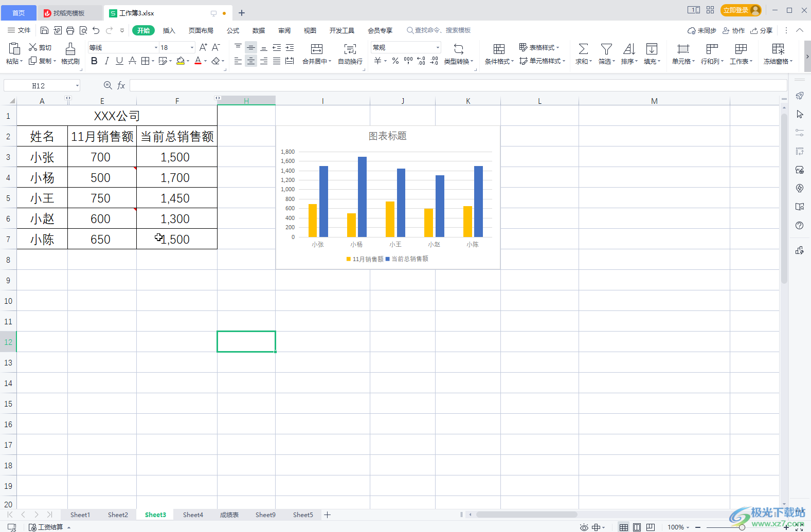Click the help question-mark icon in right sidebar
811x532 pixels.
coord(799,225)
